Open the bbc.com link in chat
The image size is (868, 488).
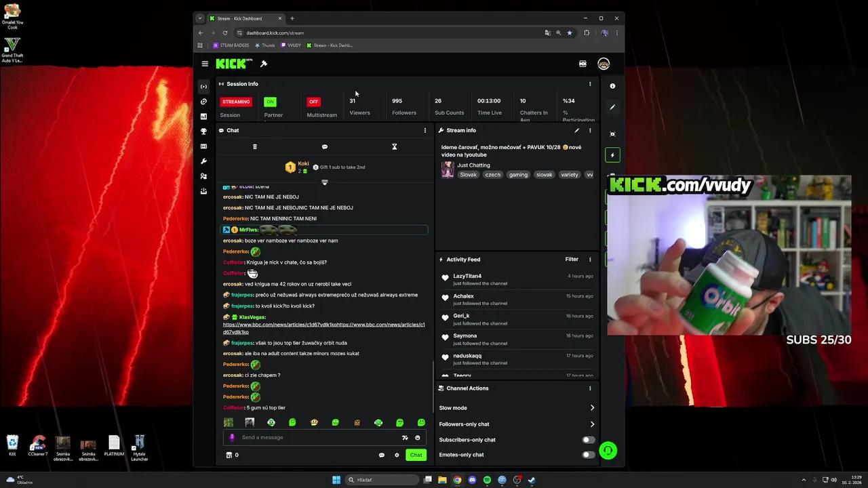click(324, 328)
